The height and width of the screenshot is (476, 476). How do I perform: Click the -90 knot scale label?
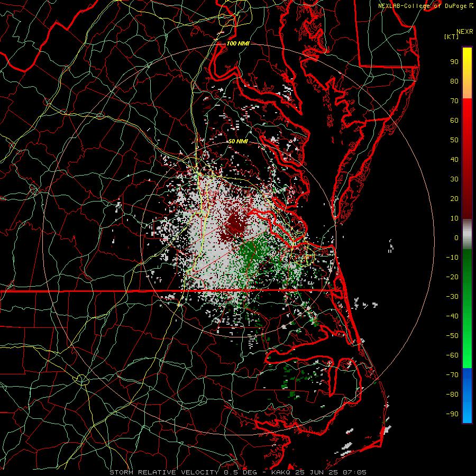tap(452, 414)
